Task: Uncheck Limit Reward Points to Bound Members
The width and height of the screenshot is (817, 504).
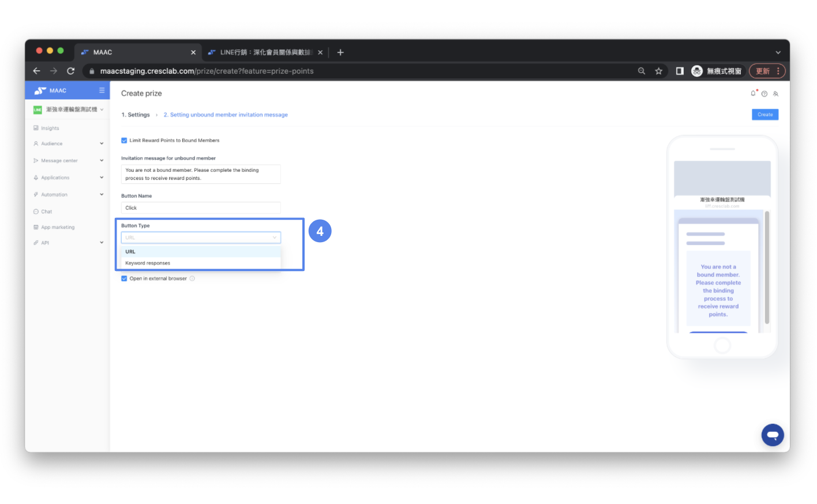Action: [x=124, y=141]
